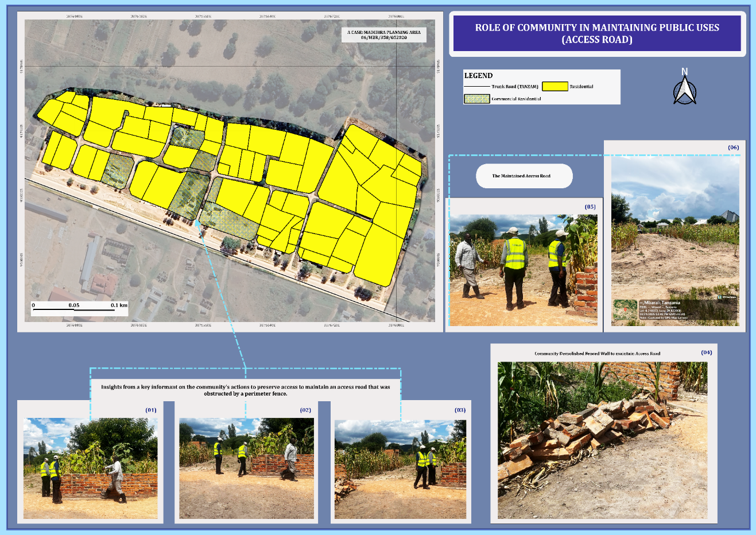Image resolution: width=756 pixels, height=535 pixels.
Task: Click 'The Maintained Access Road' pill label
Action: tap(524, 176)
